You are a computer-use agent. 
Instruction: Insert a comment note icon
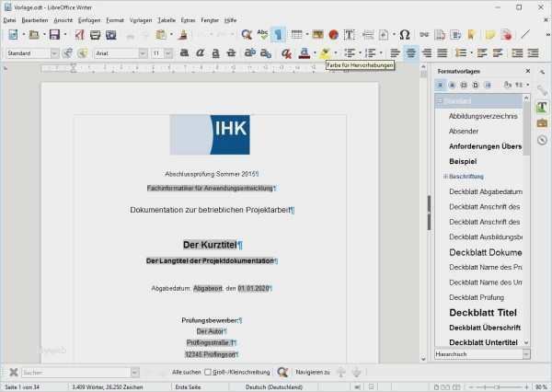pyautogui.click(x=490, y=35)
